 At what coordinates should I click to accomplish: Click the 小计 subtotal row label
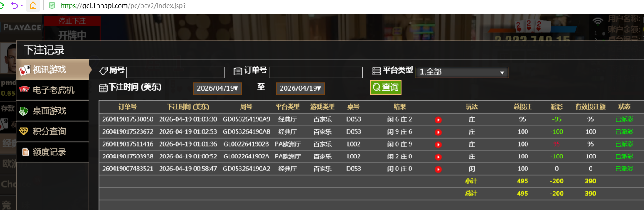tap(471, 181)
